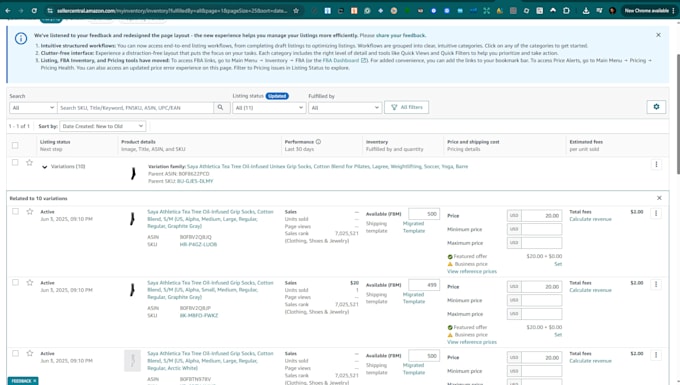
Task: Open the Chrome three-dot menu
Action: (674, 10)
